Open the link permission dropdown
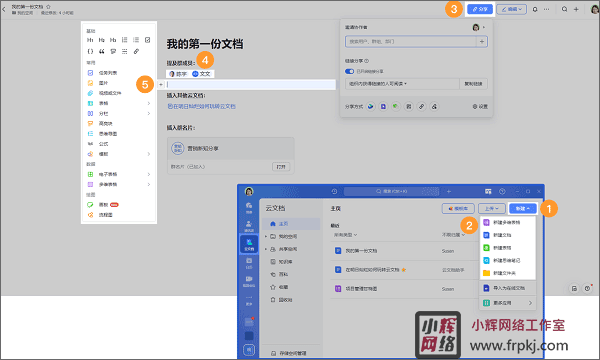600x360 pixels. coord(402,84)
